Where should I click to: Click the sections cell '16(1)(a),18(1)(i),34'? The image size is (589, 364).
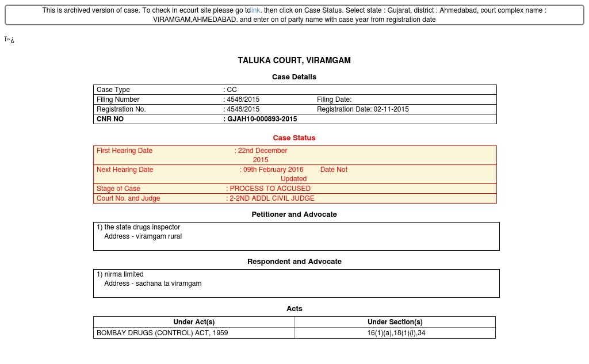point(396,333)
